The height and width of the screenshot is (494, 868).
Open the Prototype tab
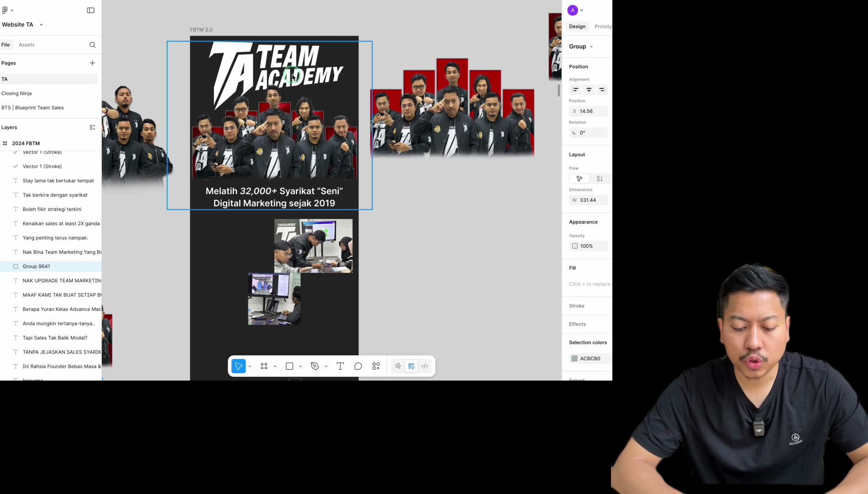(603, 27)
